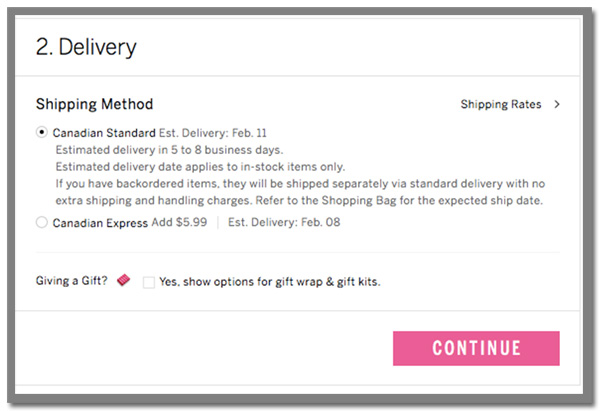The height and width of the screenshot is (411, 600).
Task: Click the Canadian Standard label text
Action: [104, 133]
